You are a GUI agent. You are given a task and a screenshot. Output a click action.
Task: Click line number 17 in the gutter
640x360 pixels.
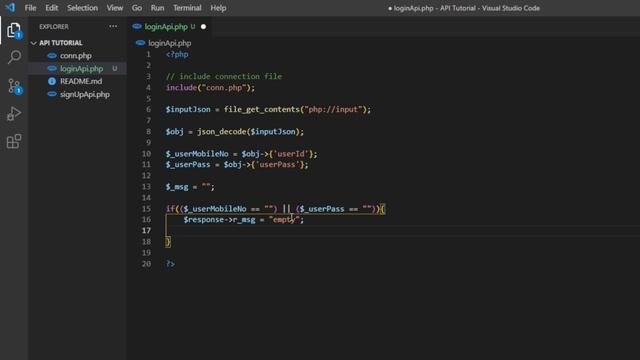[146, 231]
